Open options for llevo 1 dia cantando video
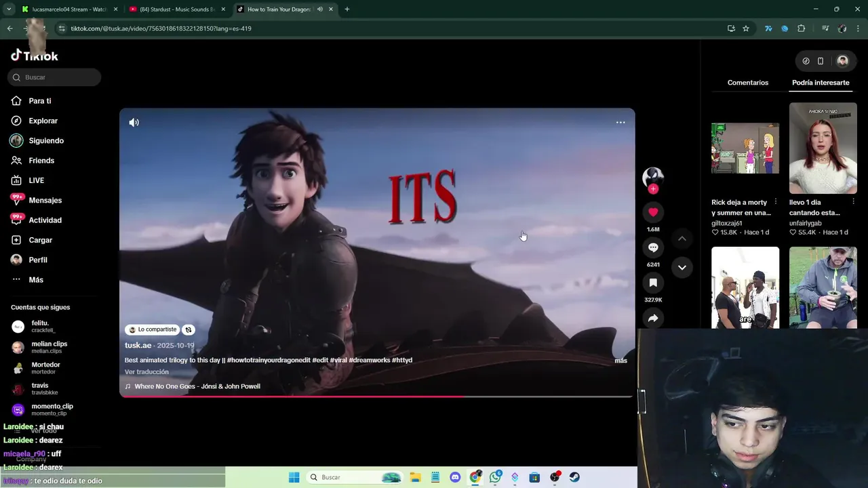Screen dimensions: 868x488 click(x=853, y=202)
